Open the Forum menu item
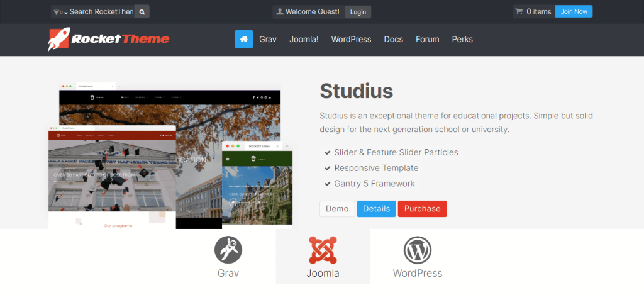Screen dimensions: 644x295 coord(428,40)
